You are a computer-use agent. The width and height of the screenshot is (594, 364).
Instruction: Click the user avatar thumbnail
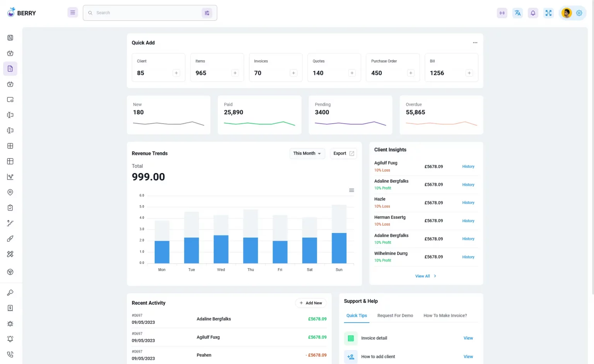click(566, 13)
